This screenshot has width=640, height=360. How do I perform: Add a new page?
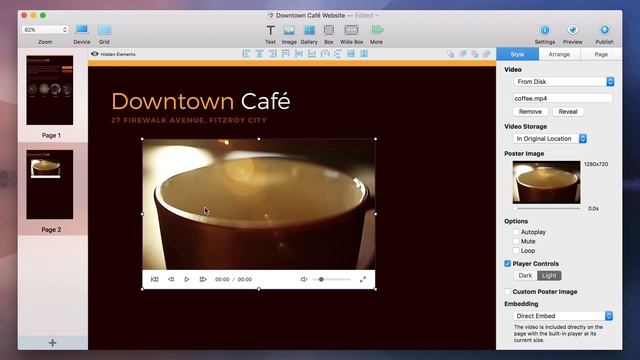(53, 343)
